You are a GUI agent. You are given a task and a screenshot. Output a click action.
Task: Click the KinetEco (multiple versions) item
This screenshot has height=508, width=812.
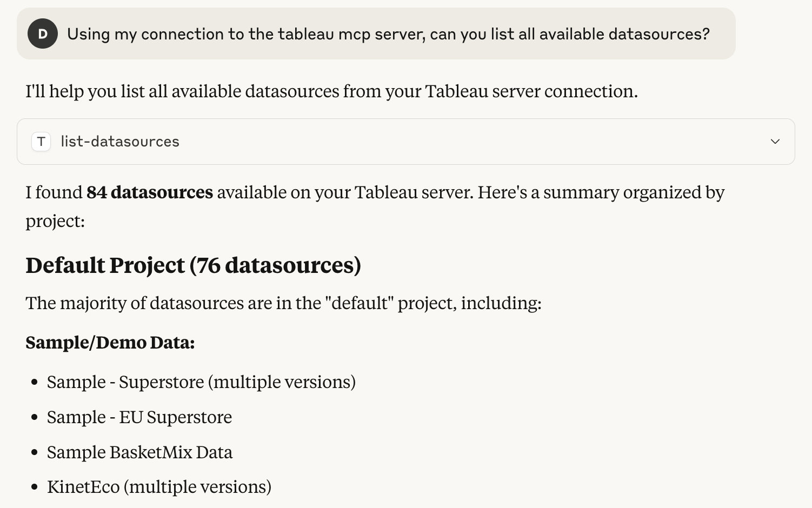coord(159,486)
